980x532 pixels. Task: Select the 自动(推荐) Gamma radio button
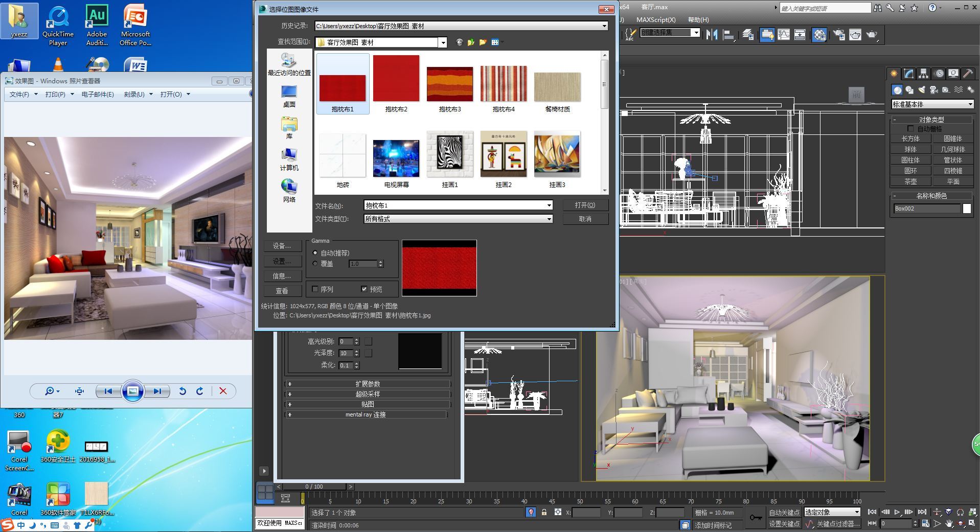(x=315, y=253)
